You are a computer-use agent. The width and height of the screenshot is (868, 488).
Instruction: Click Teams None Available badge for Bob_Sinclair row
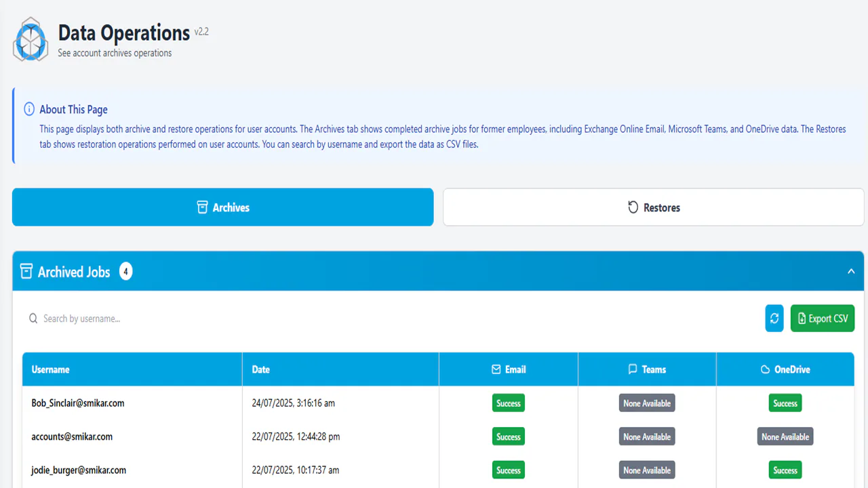click(x=647, y=403)
